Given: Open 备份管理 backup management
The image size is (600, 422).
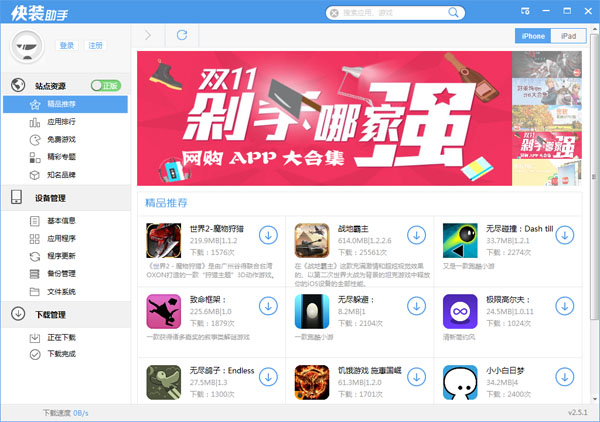Looking at the screenshot, I should (61, 274).
